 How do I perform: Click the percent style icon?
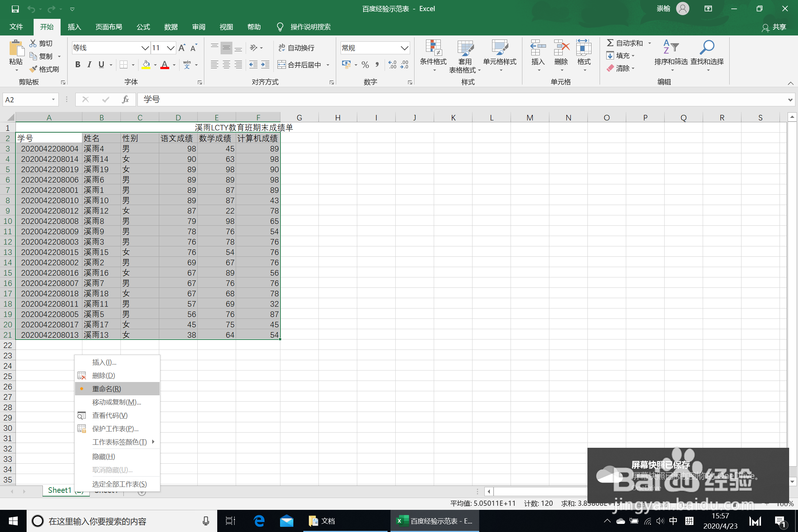point(365,65)
